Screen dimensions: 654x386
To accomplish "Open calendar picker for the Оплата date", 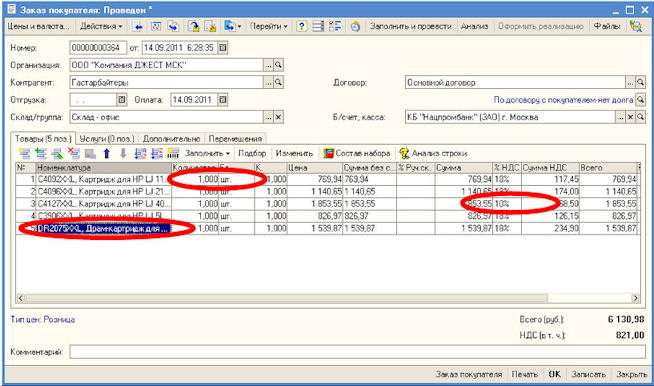I will click(223, 100).
